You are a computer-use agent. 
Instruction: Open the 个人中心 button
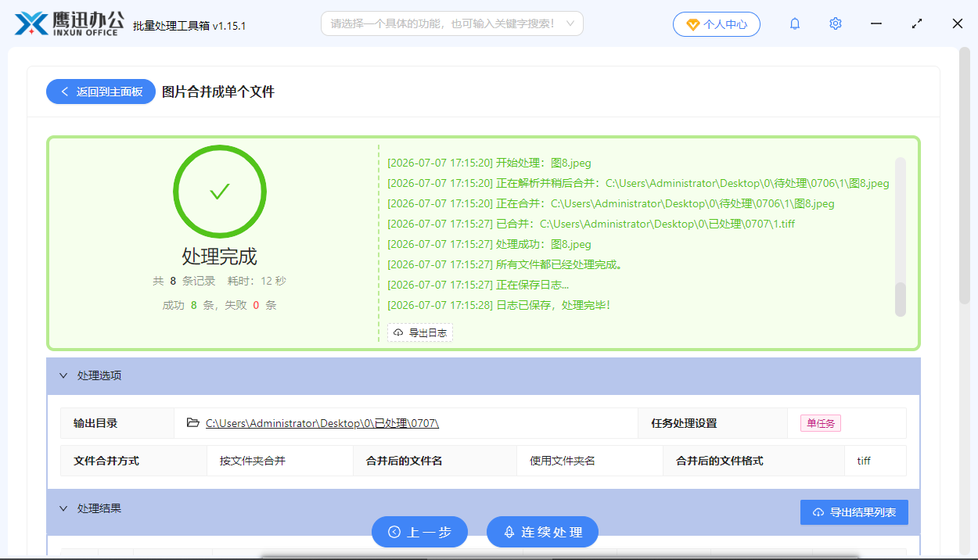point(716,24)
